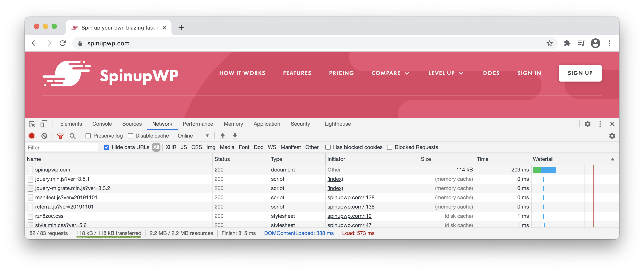644x272 pixels.
Task: Open DevTools settings gear
Action: pyautogui.click(x=588, y=124)
